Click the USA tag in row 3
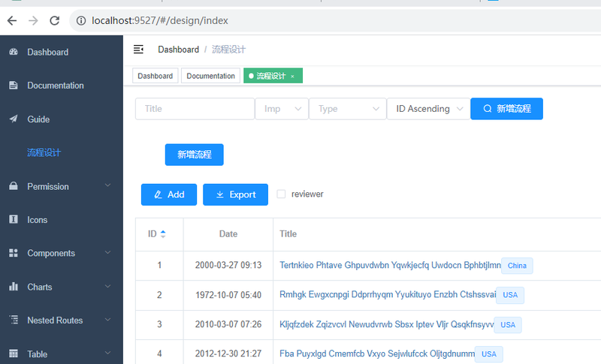601x364 pixels. (508, 325)
